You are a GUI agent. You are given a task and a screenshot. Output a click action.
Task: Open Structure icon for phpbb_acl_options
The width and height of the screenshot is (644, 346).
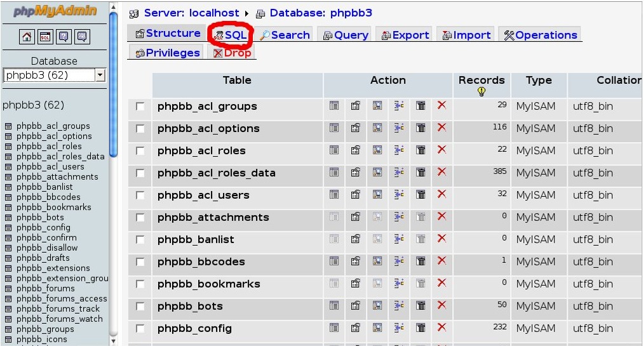coord(356,128)
